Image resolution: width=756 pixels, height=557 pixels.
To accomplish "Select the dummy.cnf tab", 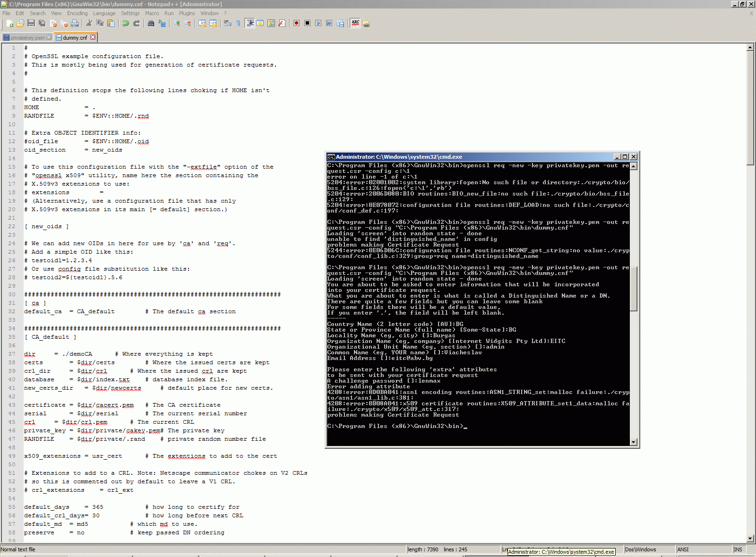I will pos(75,37).
